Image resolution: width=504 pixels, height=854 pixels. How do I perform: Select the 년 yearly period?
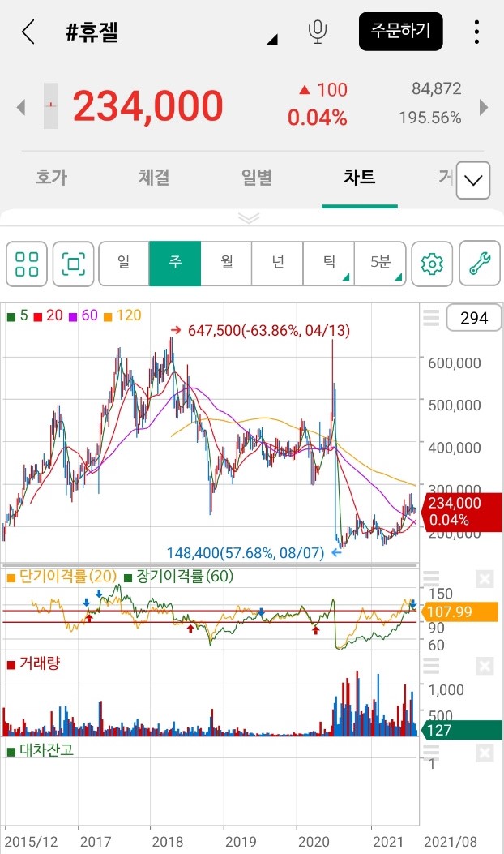278,264
